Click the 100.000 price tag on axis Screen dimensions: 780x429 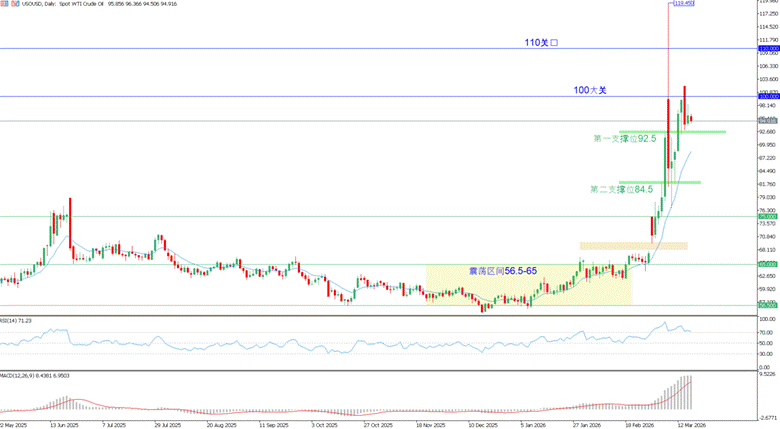[x=768, y=96]
